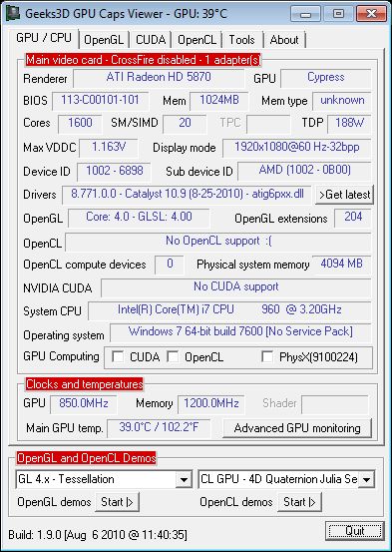Click the Max VDDC value 1.163V
Image resolution: width=392 pixels, height=552 pixels.
click(109, 148)
